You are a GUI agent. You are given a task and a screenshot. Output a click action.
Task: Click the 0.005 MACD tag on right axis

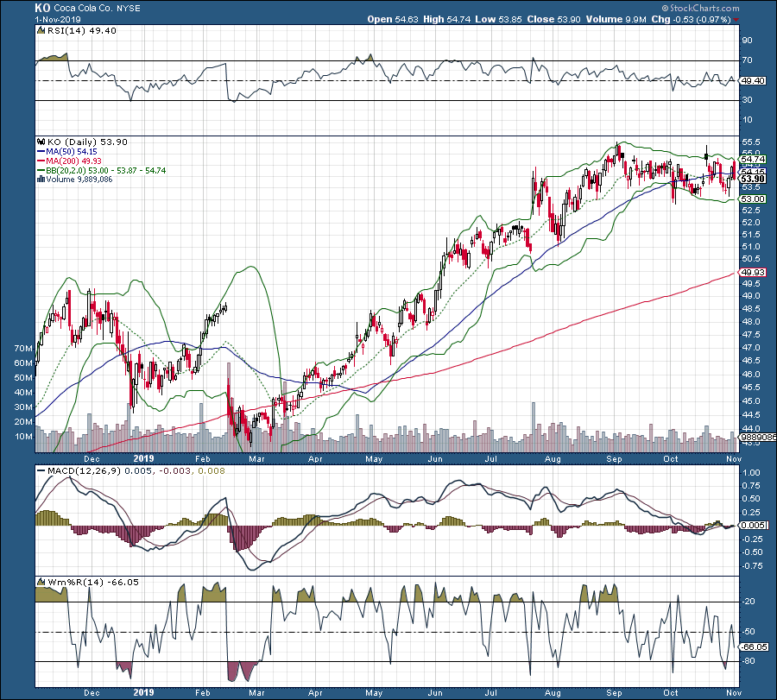click(753, 525)
